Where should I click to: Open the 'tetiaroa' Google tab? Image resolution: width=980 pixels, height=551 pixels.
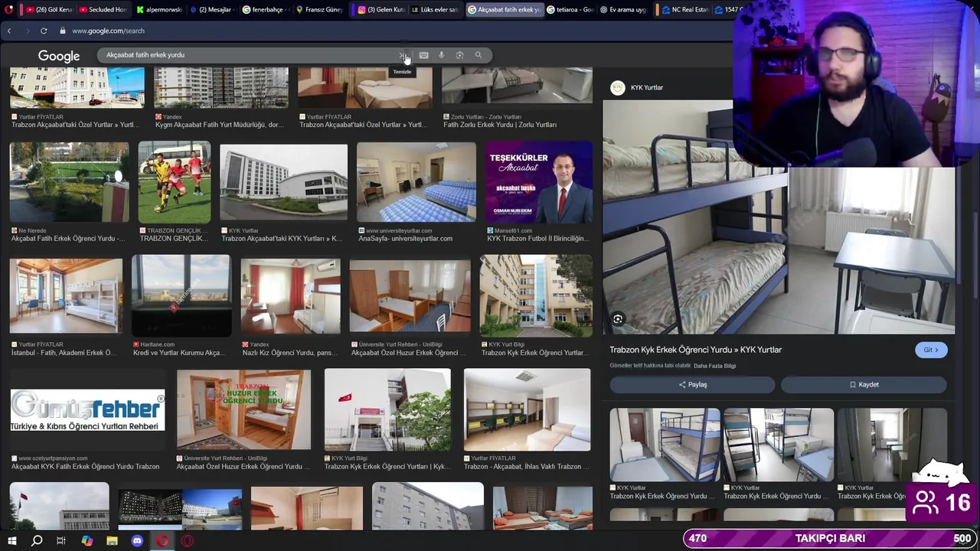click(x=570, y=10)
